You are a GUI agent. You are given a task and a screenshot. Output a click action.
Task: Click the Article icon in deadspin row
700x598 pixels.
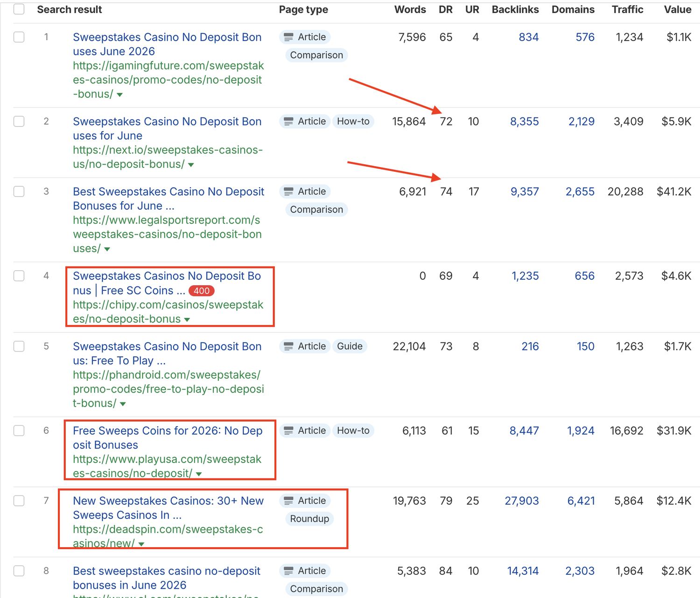[x=289, y=500]
